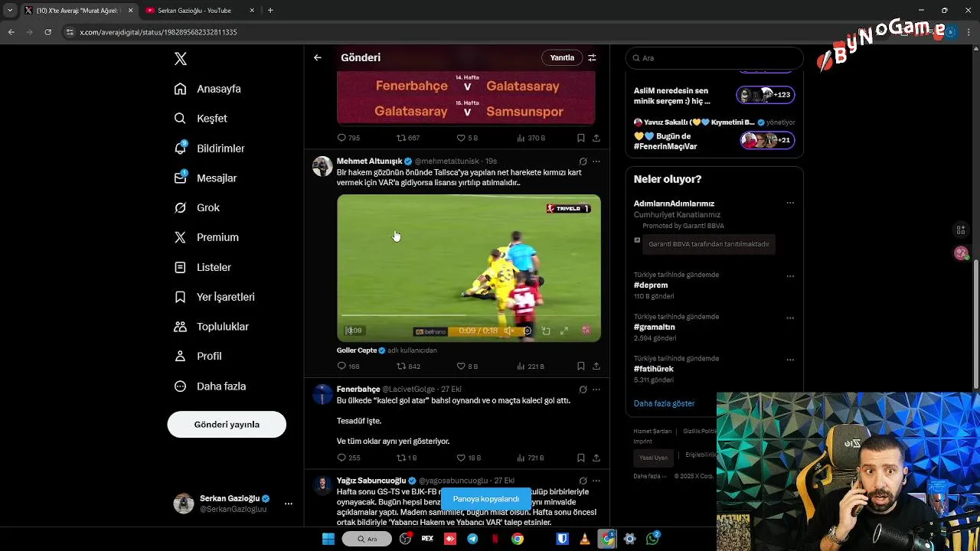
Task: Bookmark the fixture image post
Action: click(x=581, y=138)
